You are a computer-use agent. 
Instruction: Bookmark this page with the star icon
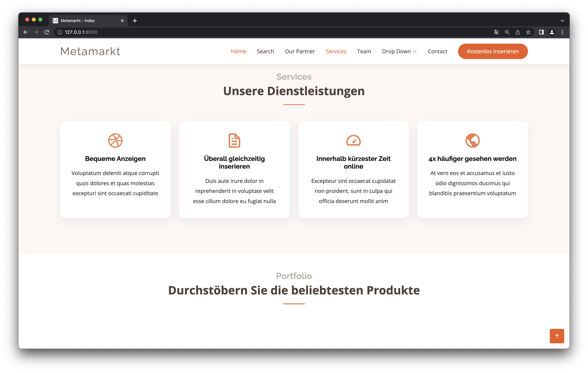[x=528, y=32]
